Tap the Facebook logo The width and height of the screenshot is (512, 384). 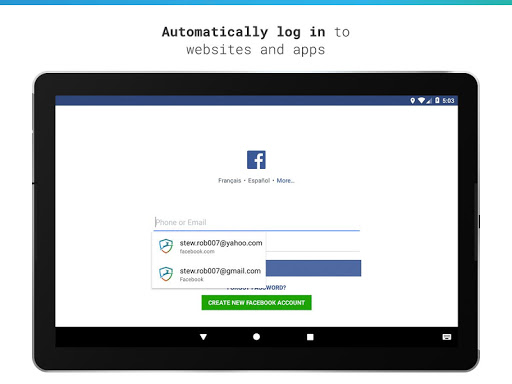tap(256, 160)
